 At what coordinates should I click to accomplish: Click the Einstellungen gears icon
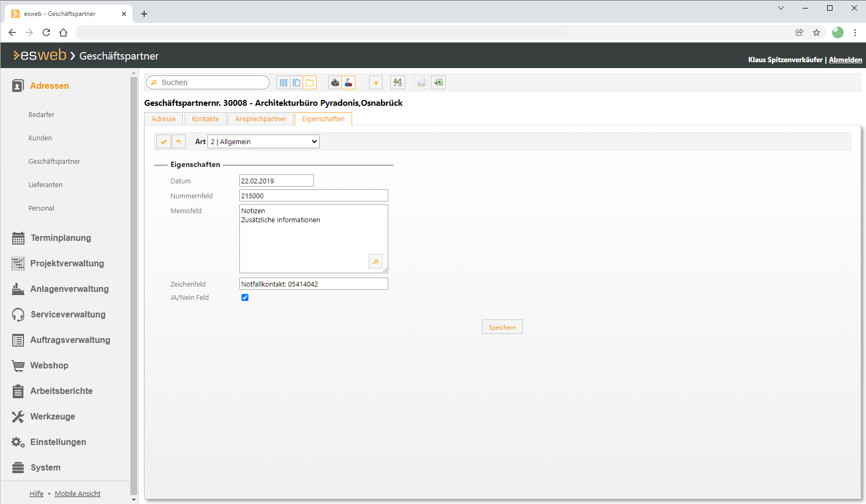coord(18,442)
